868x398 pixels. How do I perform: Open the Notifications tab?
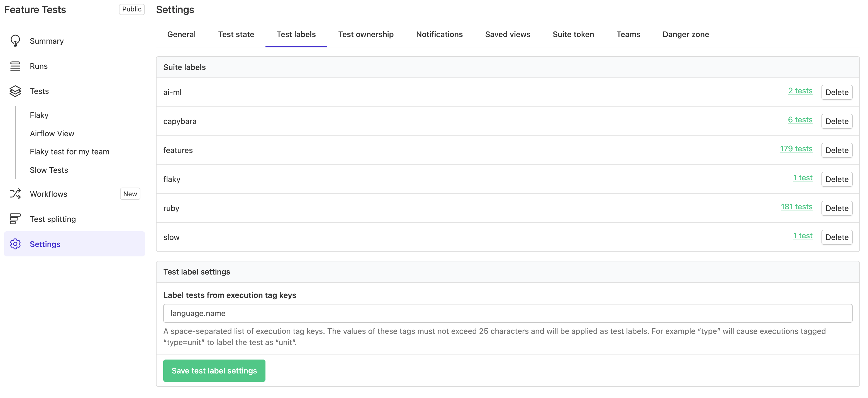click(439, 34)
